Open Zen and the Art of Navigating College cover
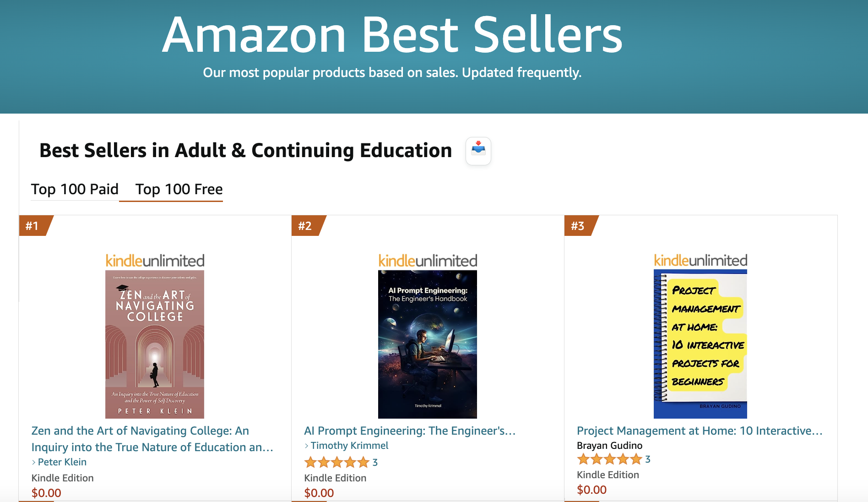Screen dimensions: 868x502 (155, 344)
